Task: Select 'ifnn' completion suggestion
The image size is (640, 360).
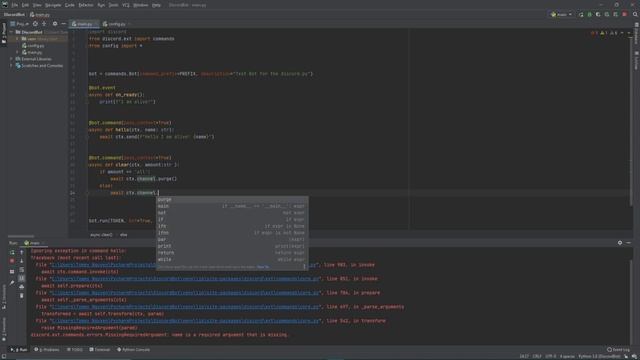Action: point(232,233)
